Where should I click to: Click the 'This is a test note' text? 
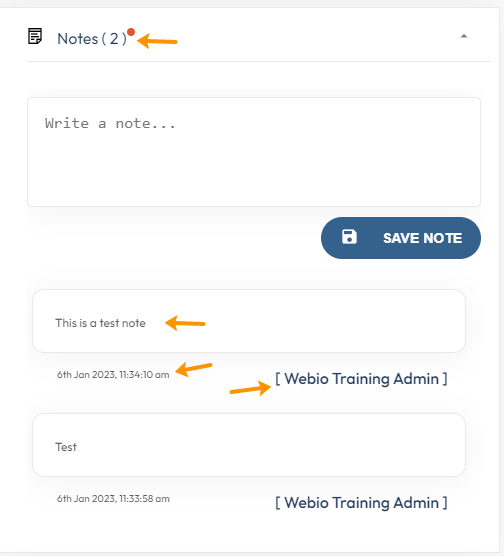click(100, 323)
